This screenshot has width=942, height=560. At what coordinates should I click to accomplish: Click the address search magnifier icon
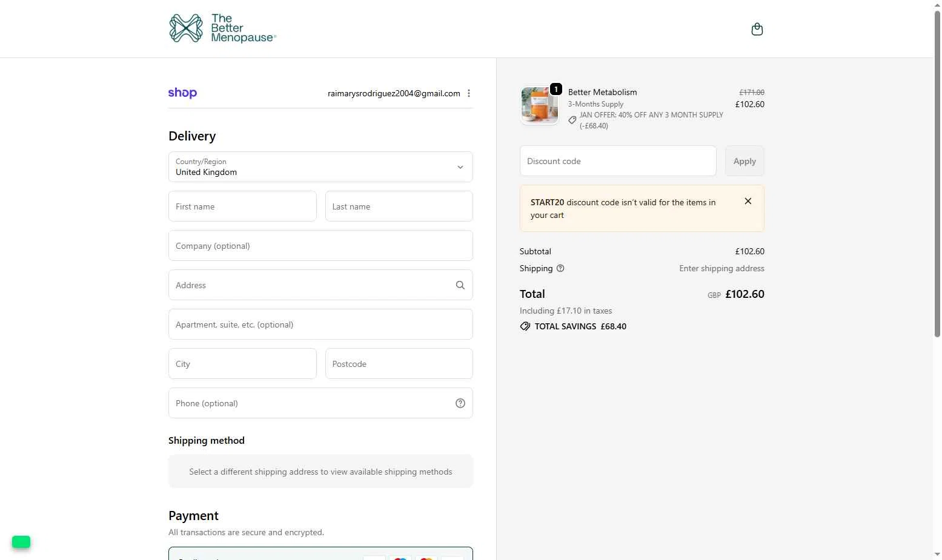coord(460,285)
